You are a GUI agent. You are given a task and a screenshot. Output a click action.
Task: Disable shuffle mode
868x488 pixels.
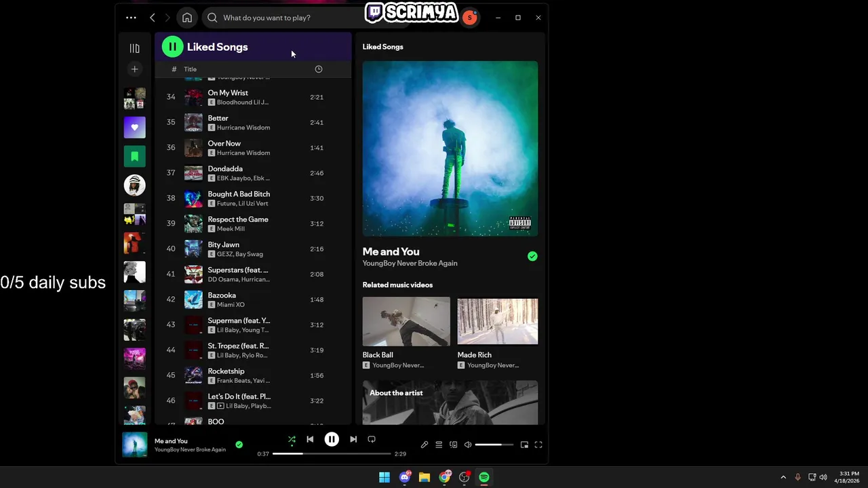click(292, 439)
